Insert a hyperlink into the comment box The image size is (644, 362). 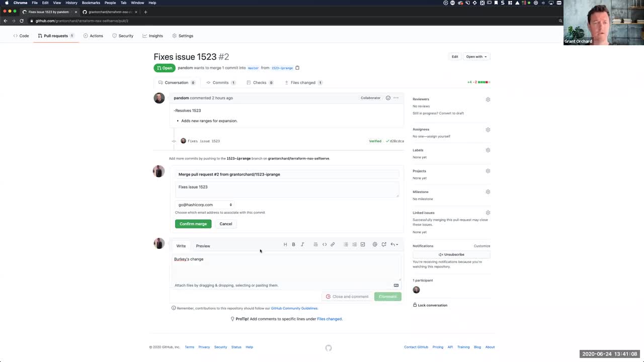(x=333, y=244)
